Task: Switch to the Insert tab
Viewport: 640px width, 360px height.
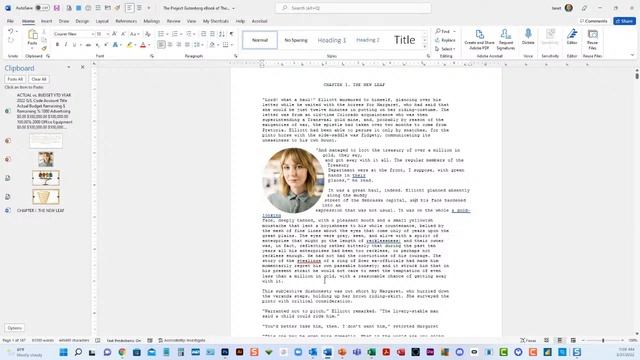Action: click(x=47, y=21)
